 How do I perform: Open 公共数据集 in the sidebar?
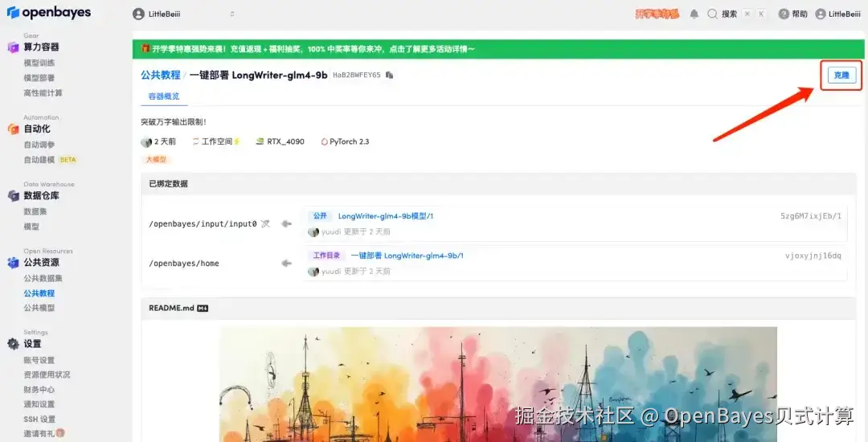point(43,278)
